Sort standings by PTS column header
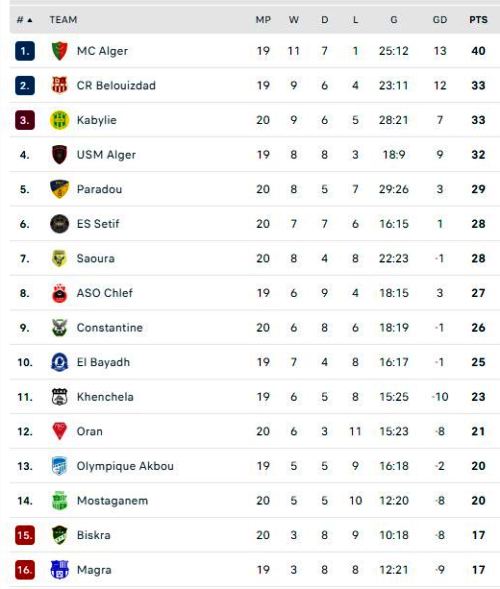This screenshot has height=589, width=500. 478,20
